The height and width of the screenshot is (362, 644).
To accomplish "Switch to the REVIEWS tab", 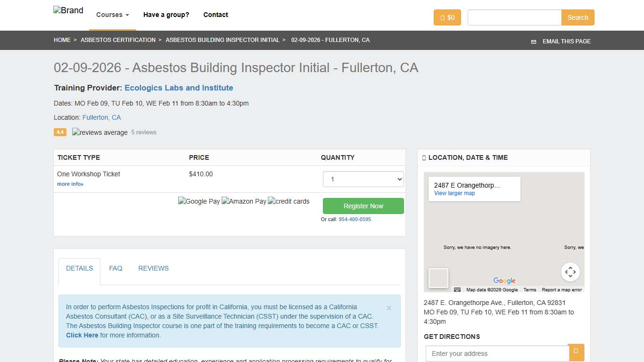I will tap(153, 268).
